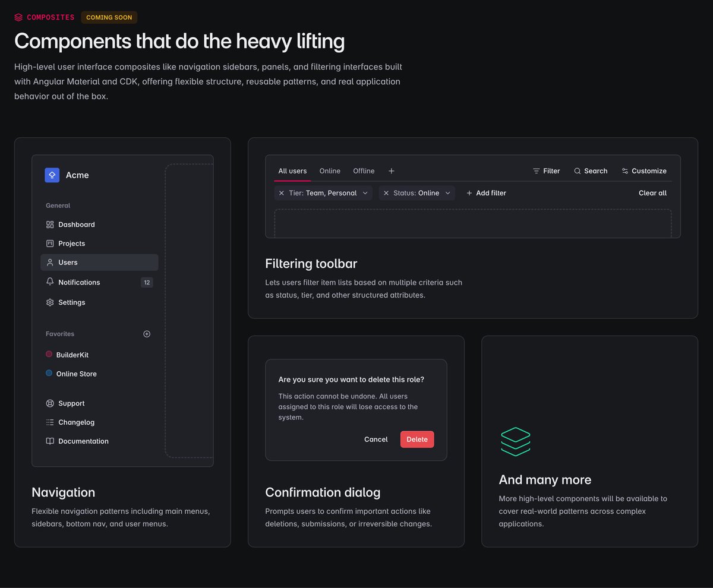Click the Status: Online filter text
Viewport: 713px width, 588px height.
pyautogui.click(x=416, y=193)
